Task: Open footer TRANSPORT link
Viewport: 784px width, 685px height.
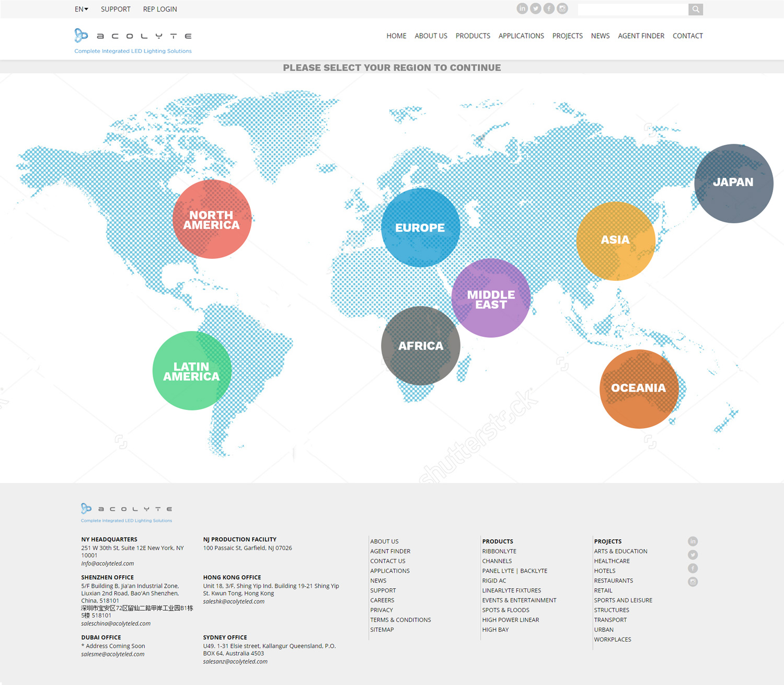Action: 610,620
